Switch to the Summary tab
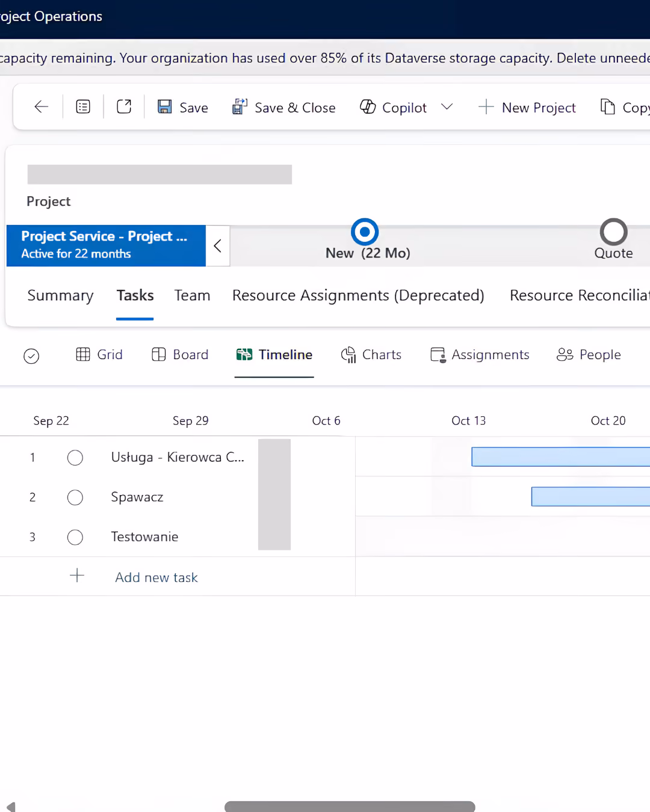The height and width of the screenshot is (812, 650). [60, 295]
